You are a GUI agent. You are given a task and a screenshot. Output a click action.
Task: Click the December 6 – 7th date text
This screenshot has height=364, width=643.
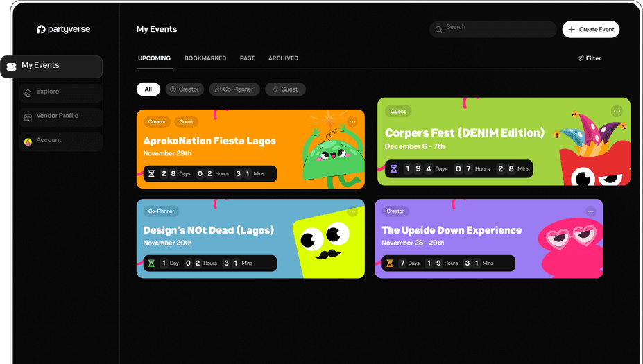[x=415, y=146]
